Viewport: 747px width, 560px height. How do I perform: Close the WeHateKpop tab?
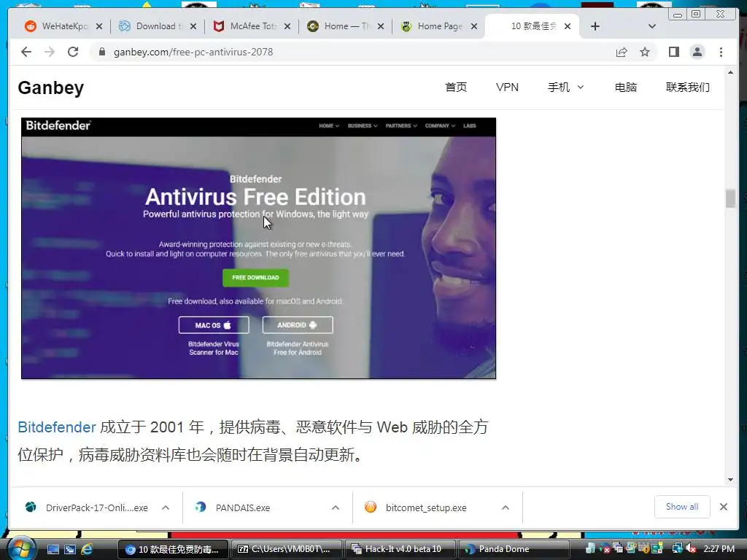(99, 27)
